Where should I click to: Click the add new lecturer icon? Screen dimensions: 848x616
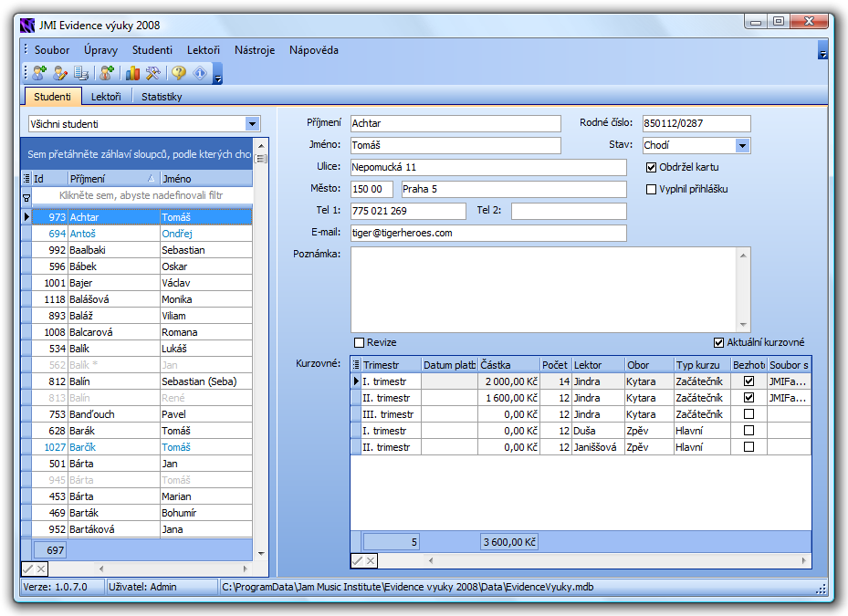click(107, 74)
